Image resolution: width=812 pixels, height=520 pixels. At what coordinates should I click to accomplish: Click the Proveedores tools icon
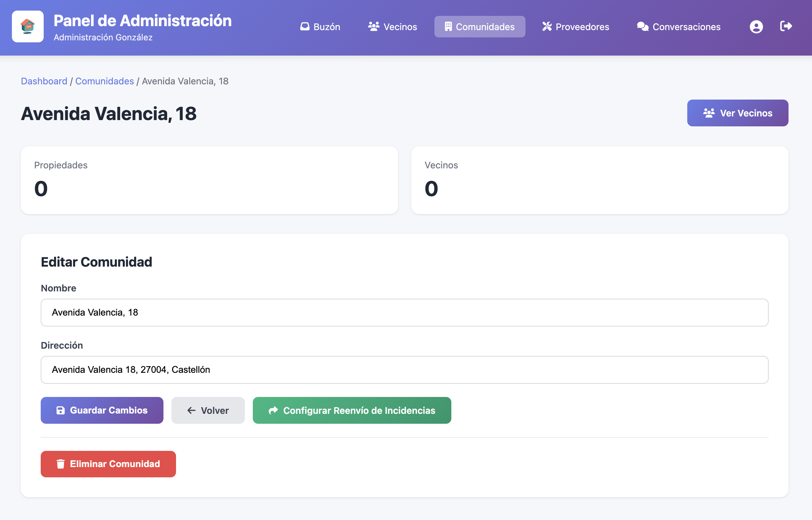coord(547,27)
